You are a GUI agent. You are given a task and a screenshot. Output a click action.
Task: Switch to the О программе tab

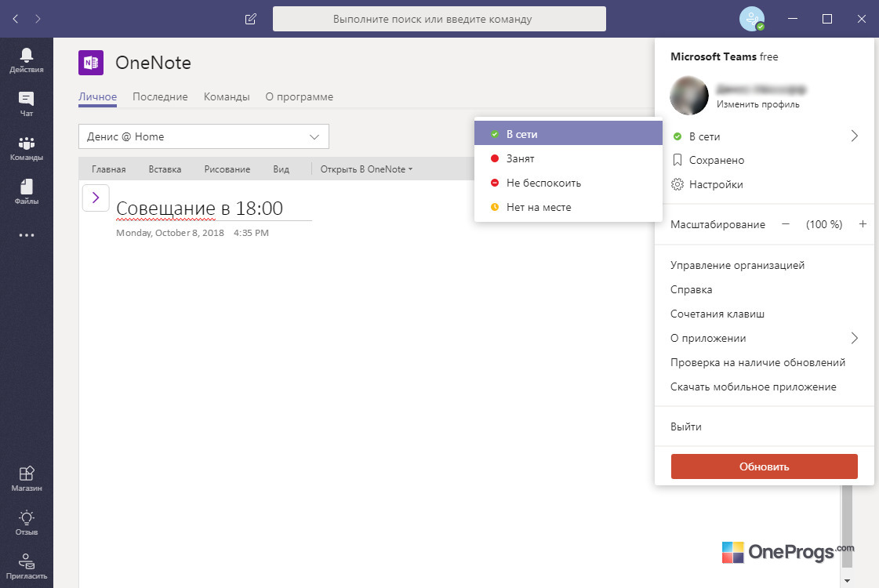tap(300, 96)
